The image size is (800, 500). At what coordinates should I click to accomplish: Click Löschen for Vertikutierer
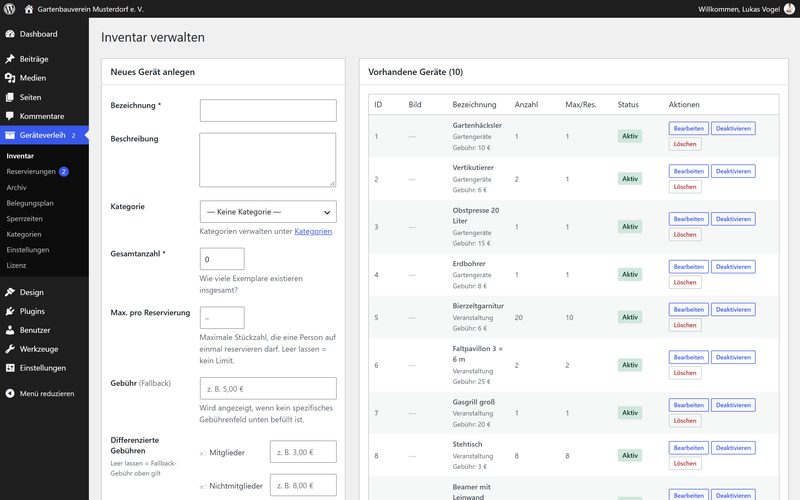point(685,187)
